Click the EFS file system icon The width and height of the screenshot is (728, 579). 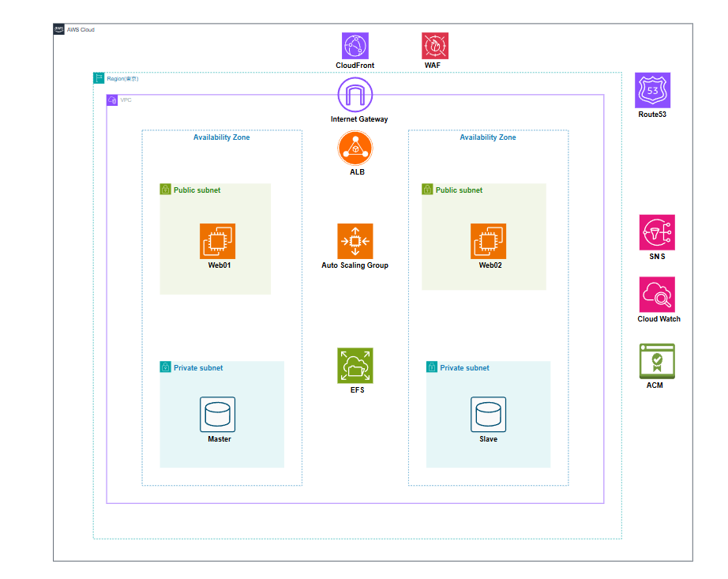(x=355, y=366)
